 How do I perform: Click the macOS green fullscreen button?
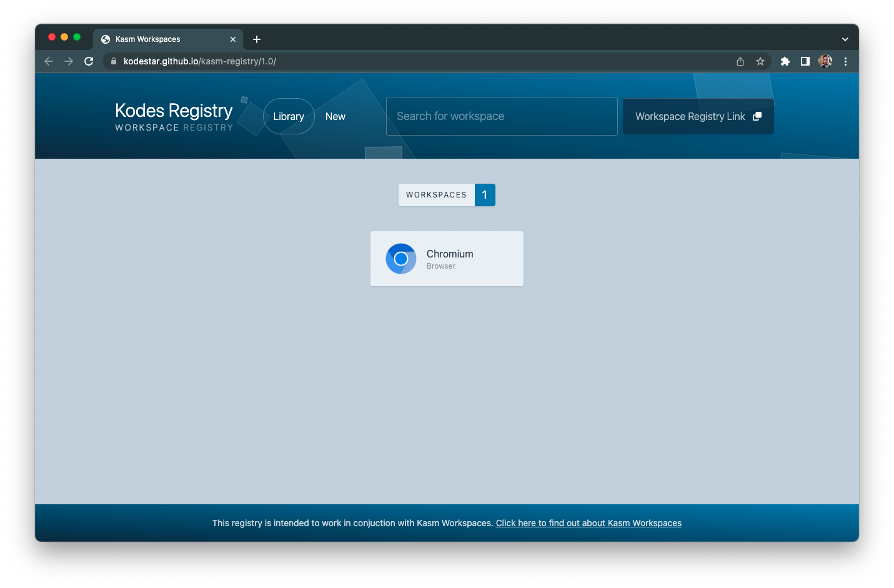click(x=77, y=37)
